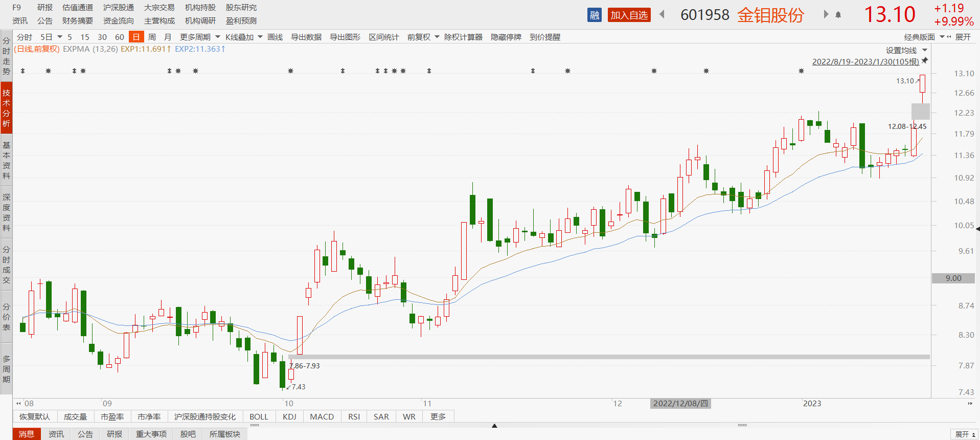Click the pin icon beside date range

tap(925, 60)
